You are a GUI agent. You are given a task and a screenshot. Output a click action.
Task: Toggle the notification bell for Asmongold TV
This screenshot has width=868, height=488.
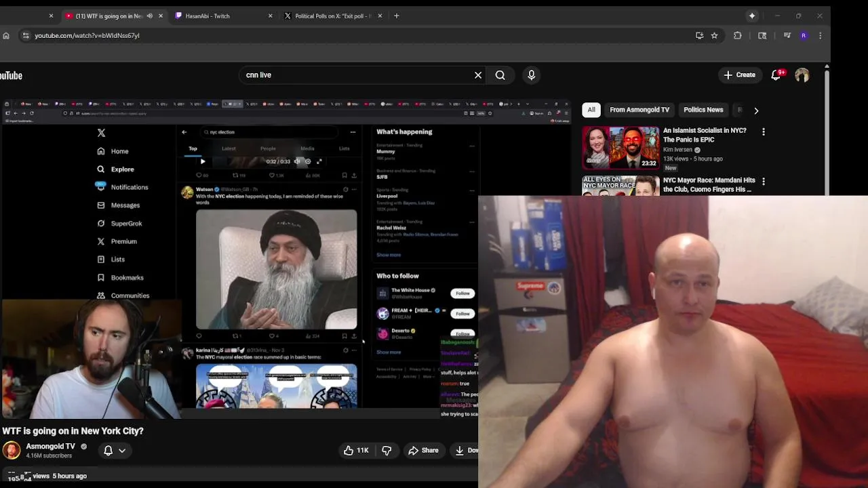click(x=108, y=450)
